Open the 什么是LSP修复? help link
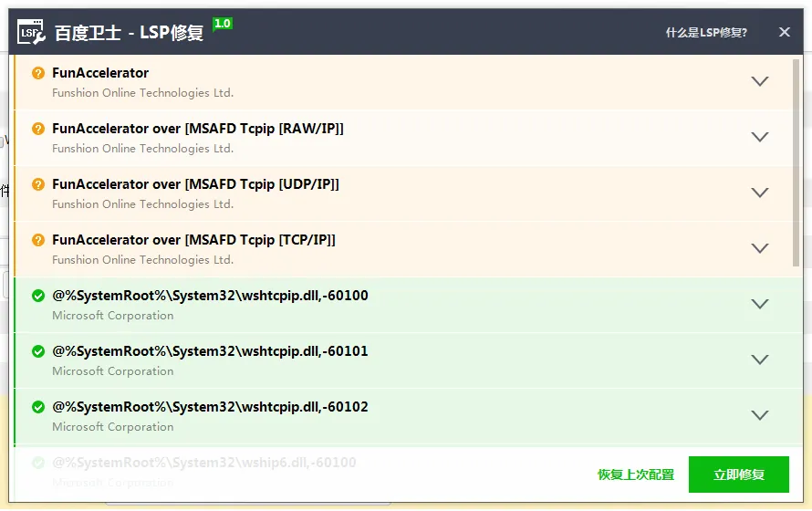 click(x=706, y=33)
